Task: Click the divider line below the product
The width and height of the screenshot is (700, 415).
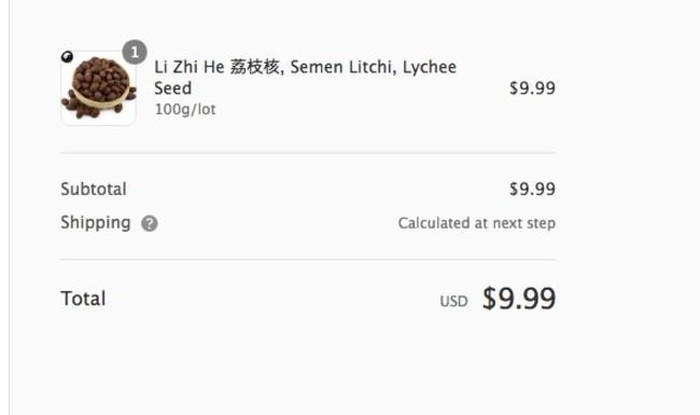Action: pyautogui.click(x=307, y=153)
